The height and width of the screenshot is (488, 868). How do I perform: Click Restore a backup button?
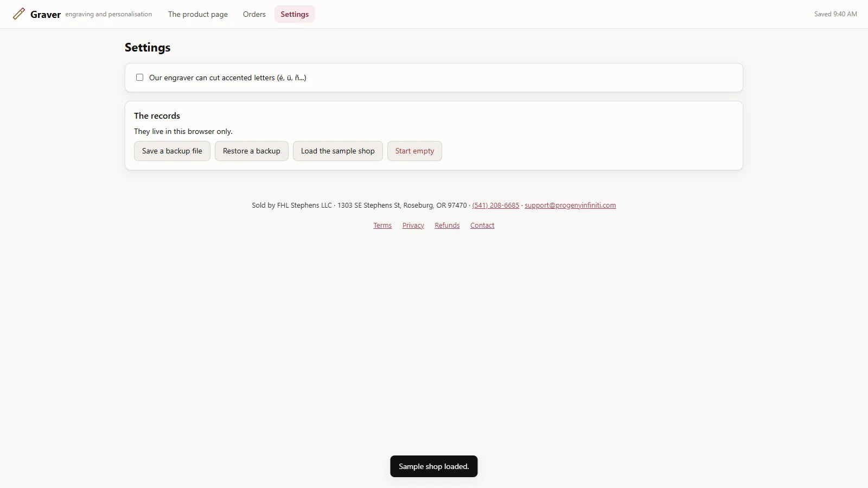(x=252, y=151)
